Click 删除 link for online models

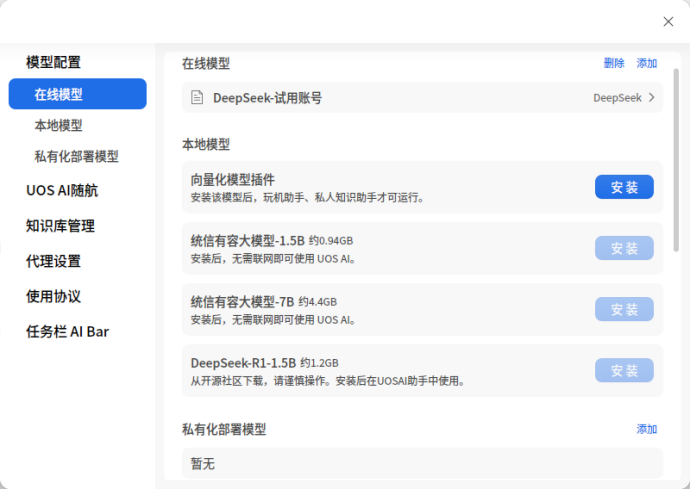614,63
